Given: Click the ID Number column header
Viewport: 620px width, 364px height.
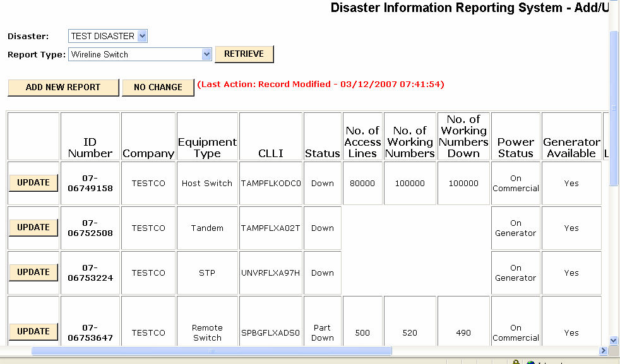Looking at the screenshot, I should pos(90,136).
